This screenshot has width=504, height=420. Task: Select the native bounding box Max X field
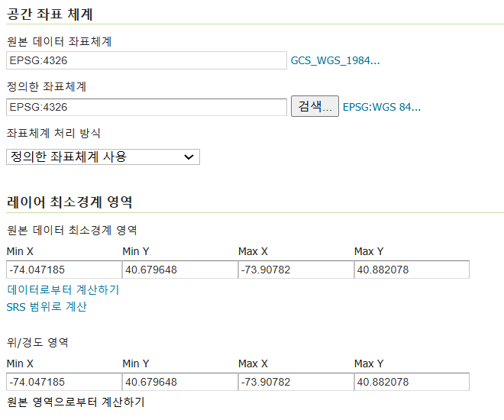click(x=296, y=270)
